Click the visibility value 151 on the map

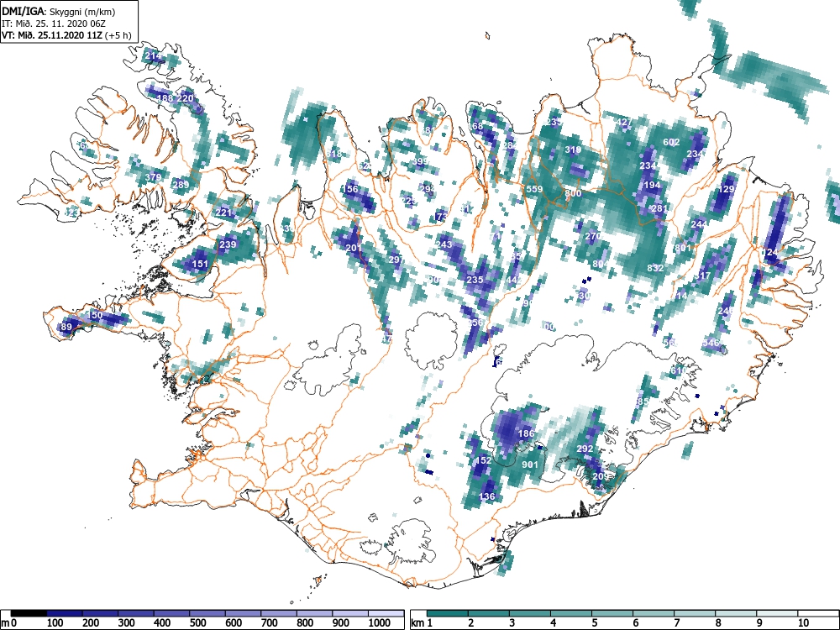(200, 264)
